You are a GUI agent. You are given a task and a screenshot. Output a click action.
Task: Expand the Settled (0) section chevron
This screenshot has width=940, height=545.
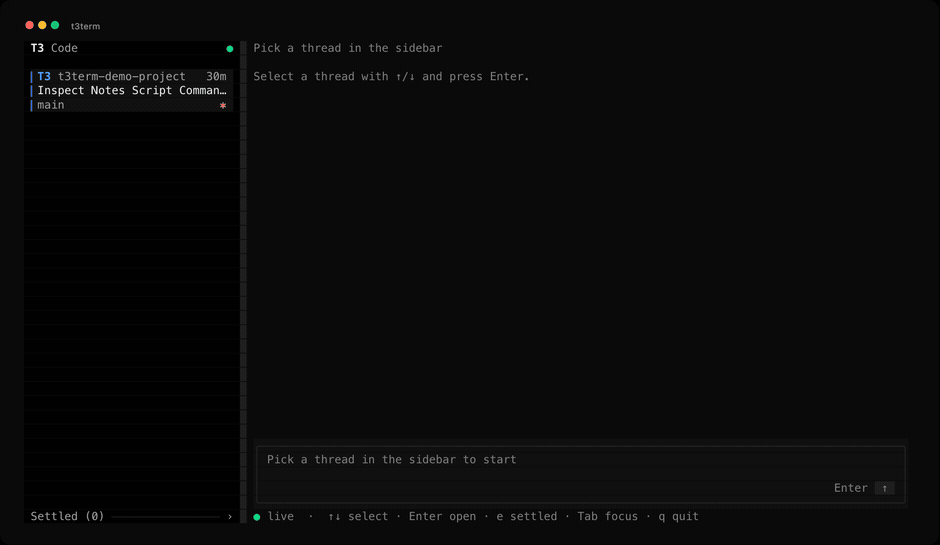tap(230, 516)
